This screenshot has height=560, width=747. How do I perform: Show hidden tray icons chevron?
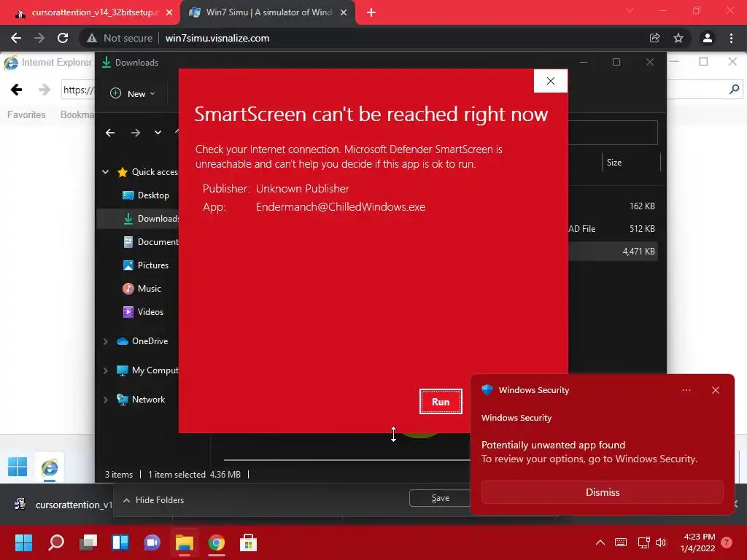coord(600,542)
